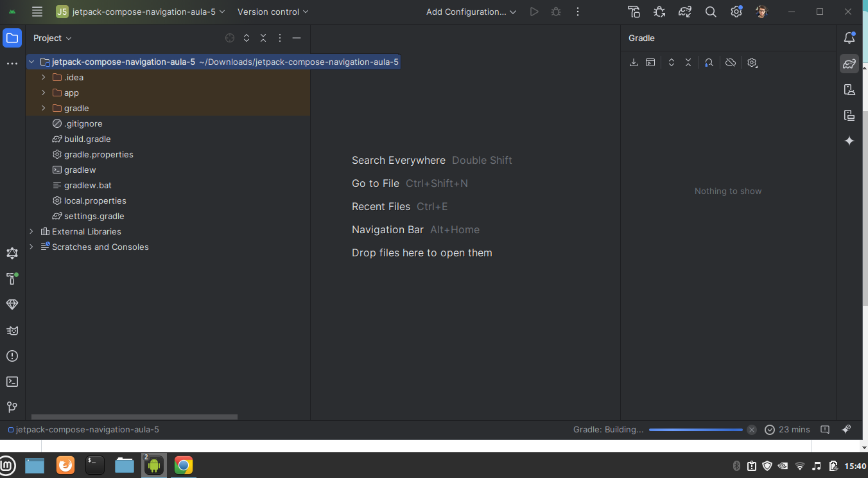Open Device Explorer tool window icon
The image size is (868, 478).
pyautogui.click(x=849, y=115)
